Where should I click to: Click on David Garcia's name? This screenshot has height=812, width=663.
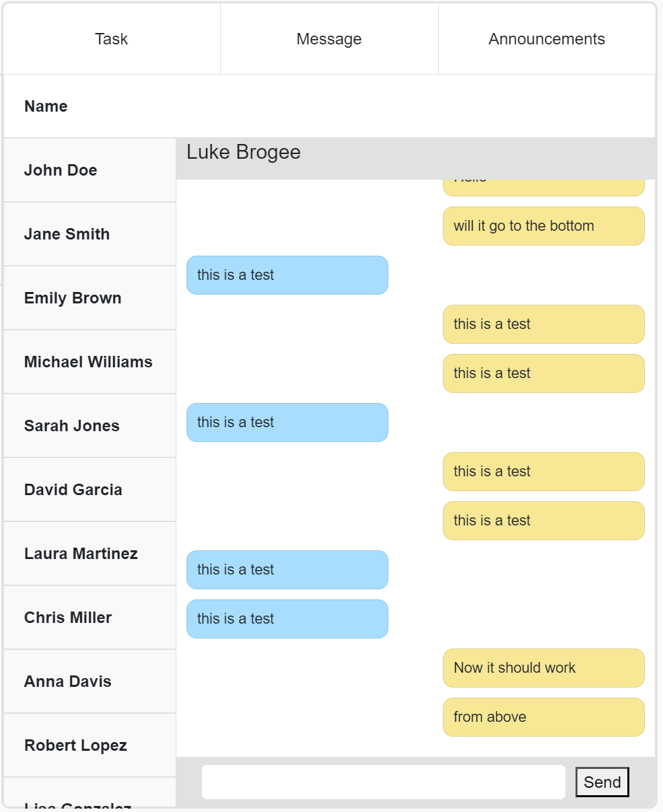tap(73, 489)
